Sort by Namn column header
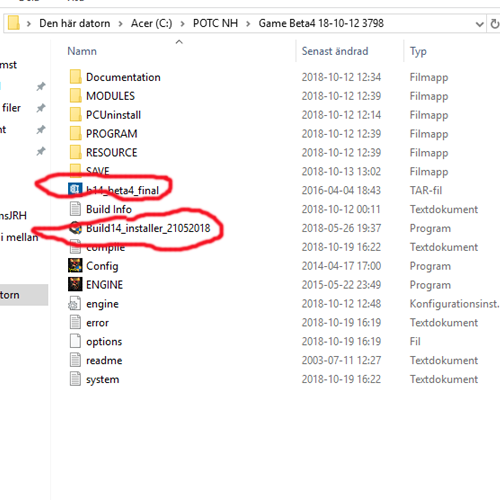This screenshot has width=500, height=500. coord(82,51)
